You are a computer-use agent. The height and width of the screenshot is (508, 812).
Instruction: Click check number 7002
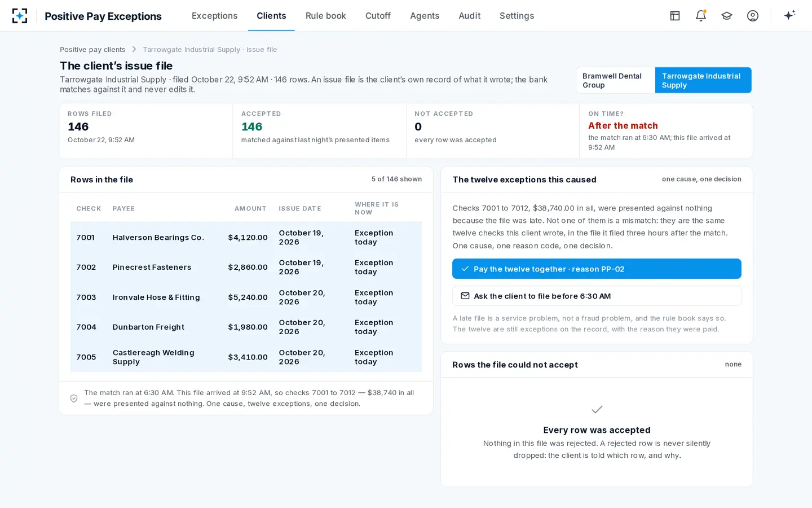[86, 267]
